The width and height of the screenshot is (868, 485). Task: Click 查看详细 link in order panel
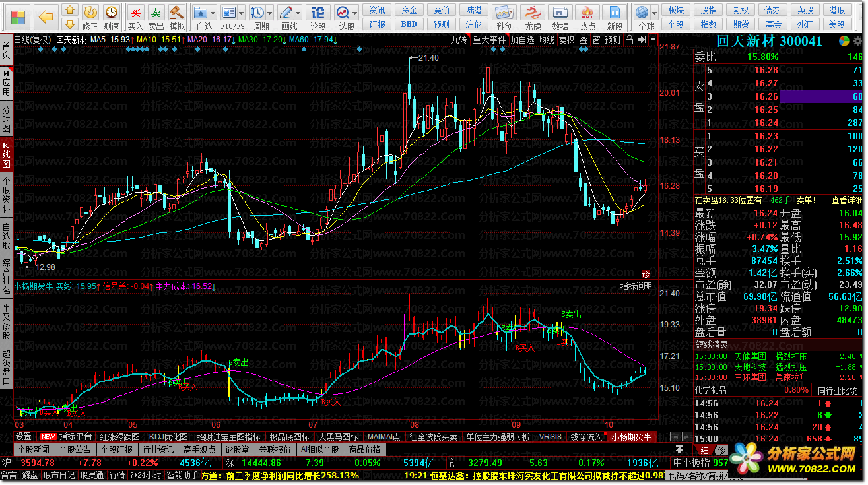pos(847,200)
